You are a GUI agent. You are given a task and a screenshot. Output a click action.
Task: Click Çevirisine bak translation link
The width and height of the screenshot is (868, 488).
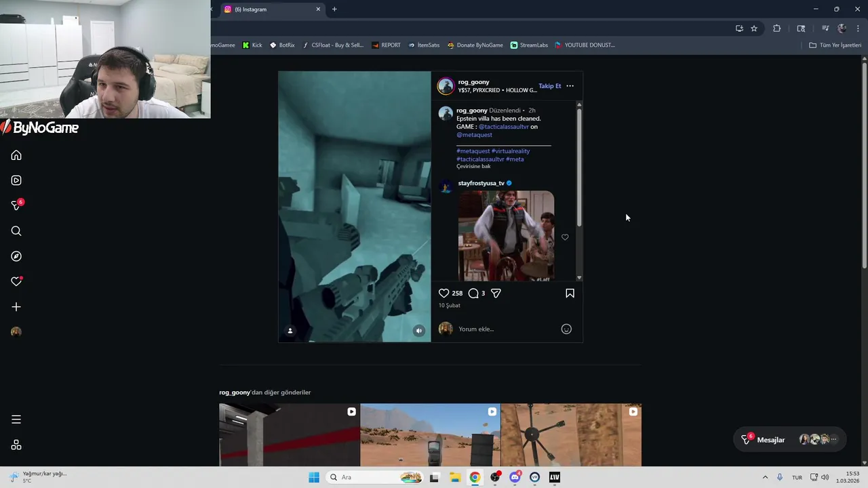[473, 166]
